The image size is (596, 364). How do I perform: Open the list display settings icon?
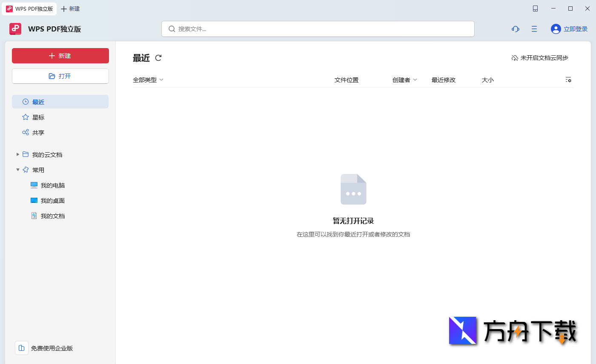[568, 80]
